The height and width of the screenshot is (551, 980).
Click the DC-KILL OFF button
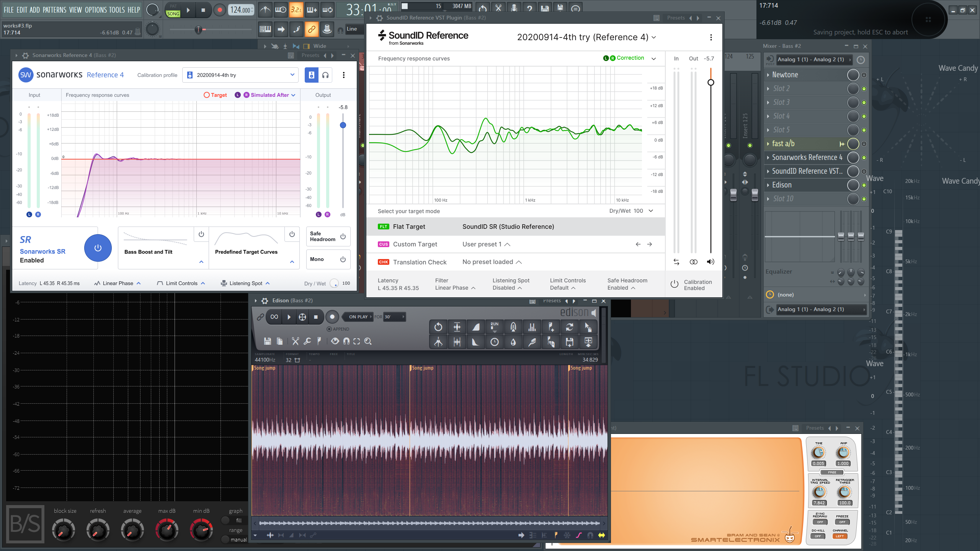coord(818,536)
